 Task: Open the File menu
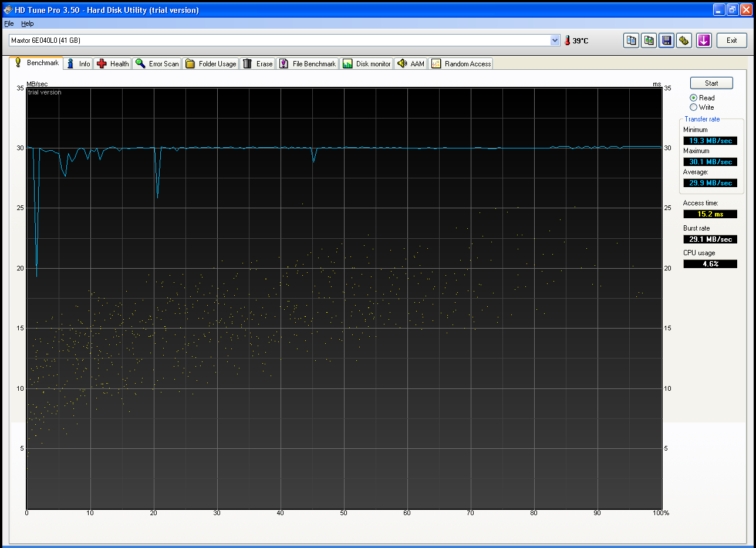[x=9, y=23]
